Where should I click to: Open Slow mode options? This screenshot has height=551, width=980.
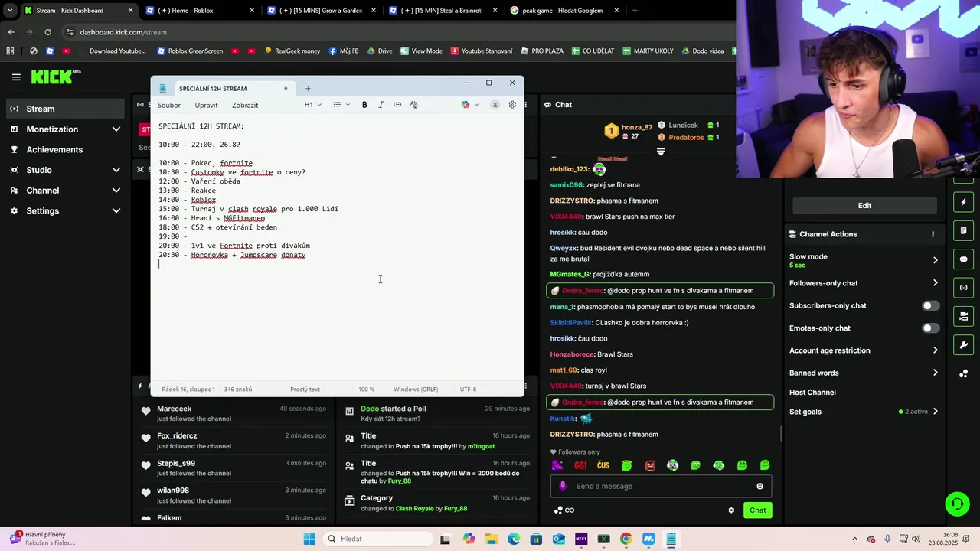[x=864, y=260]
